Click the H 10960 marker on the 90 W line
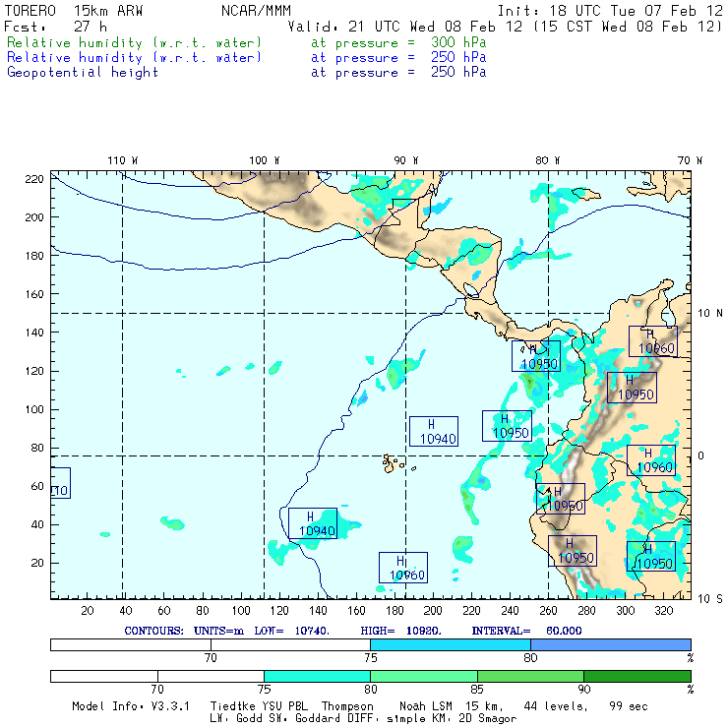Viewport: 728px width, 728px height. tap(403, 568)
